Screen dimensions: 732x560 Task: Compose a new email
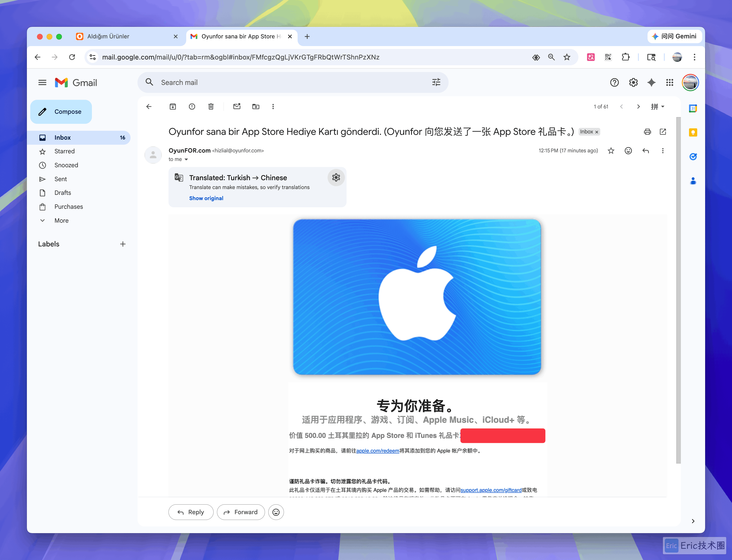point(61,112)
